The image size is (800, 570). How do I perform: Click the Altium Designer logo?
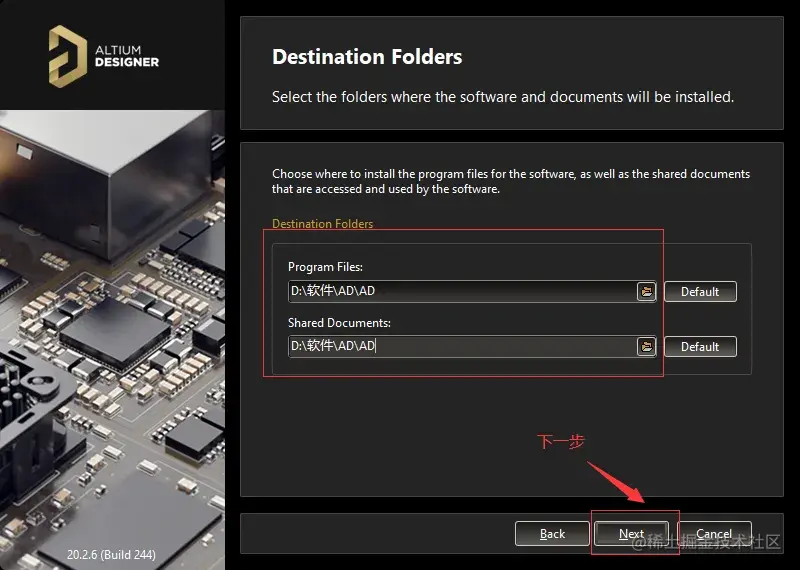[x=104, y=56]
